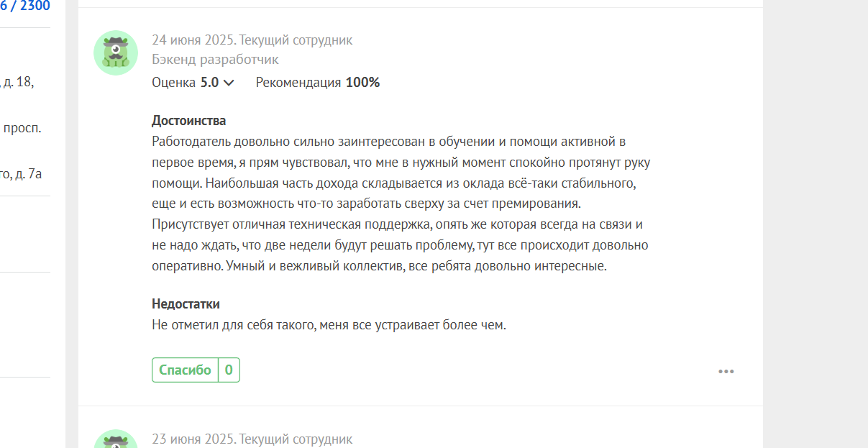Screen dimensions: 868x448
Task: Click the Рекомендация label
Action: [x=298, y=82]
